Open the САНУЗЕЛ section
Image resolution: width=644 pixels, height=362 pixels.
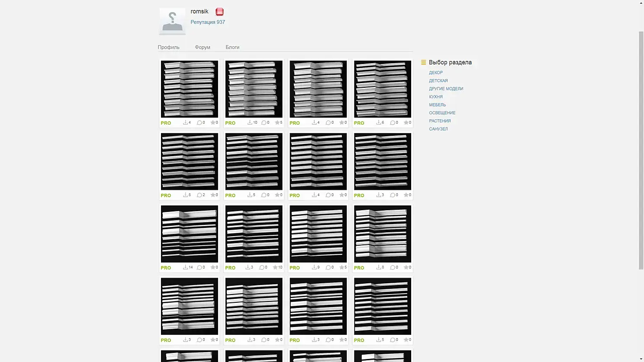(438, 129)
